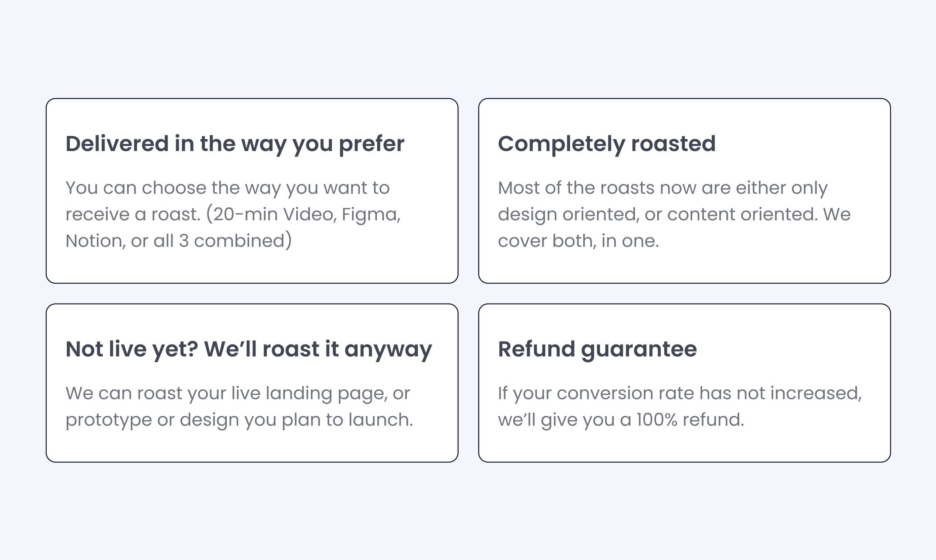Click the 'Delivered in the way you prefer' heading

click(235, 144)
